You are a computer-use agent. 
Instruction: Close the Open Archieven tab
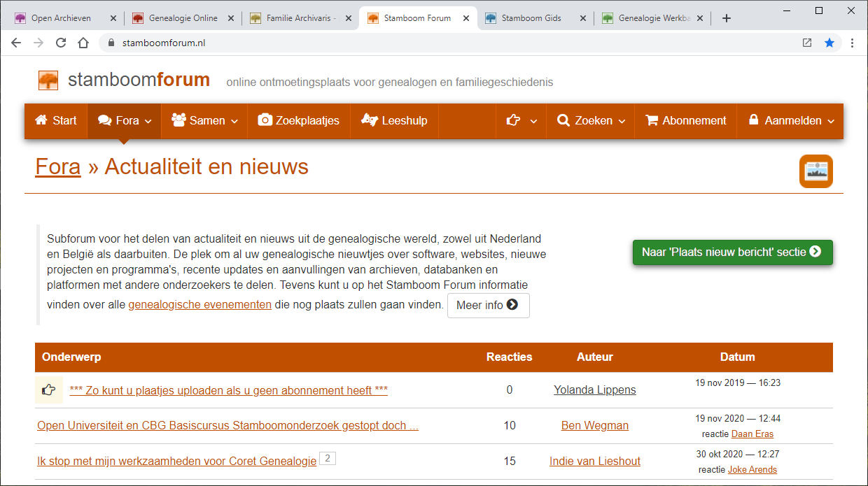[113, 18]
